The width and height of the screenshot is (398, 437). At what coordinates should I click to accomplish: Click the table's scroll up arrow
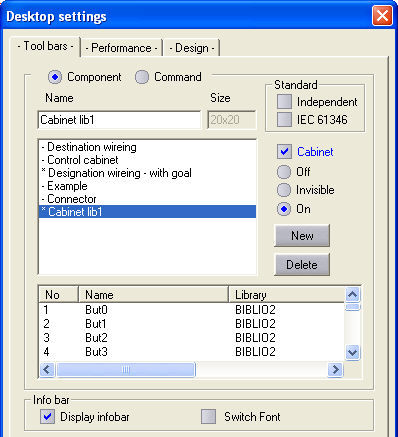tap(353, 295)
